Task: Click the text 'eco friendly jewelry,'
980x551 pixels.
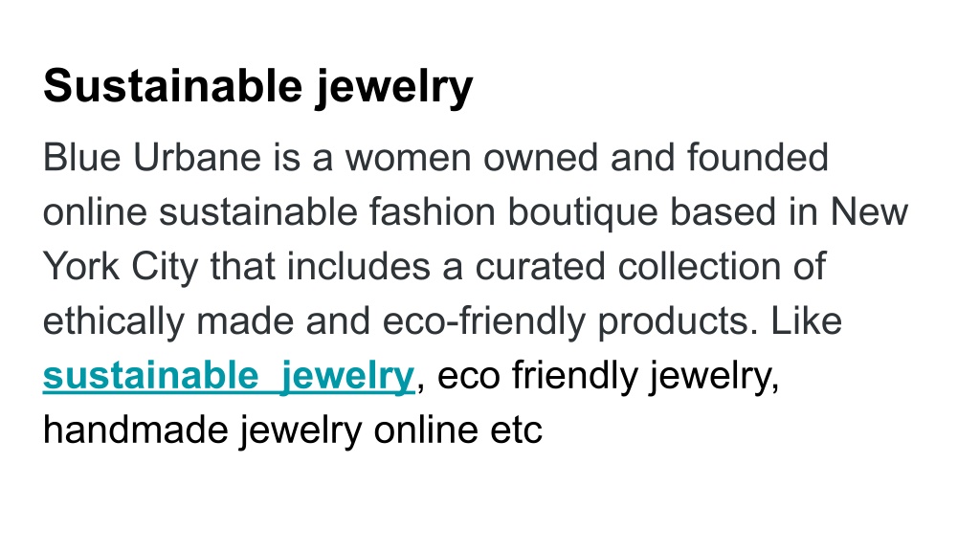Action: pyautogui.click(x=608, y=377)
